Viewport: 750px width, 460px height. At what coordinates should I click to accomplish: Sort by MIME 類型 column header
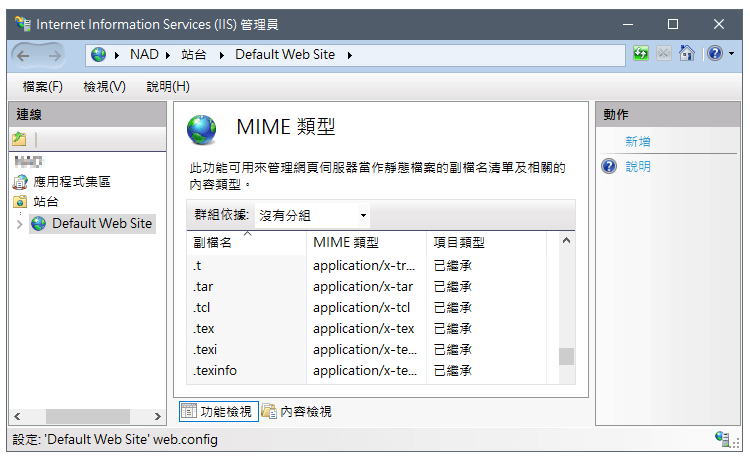pos(366,242)
